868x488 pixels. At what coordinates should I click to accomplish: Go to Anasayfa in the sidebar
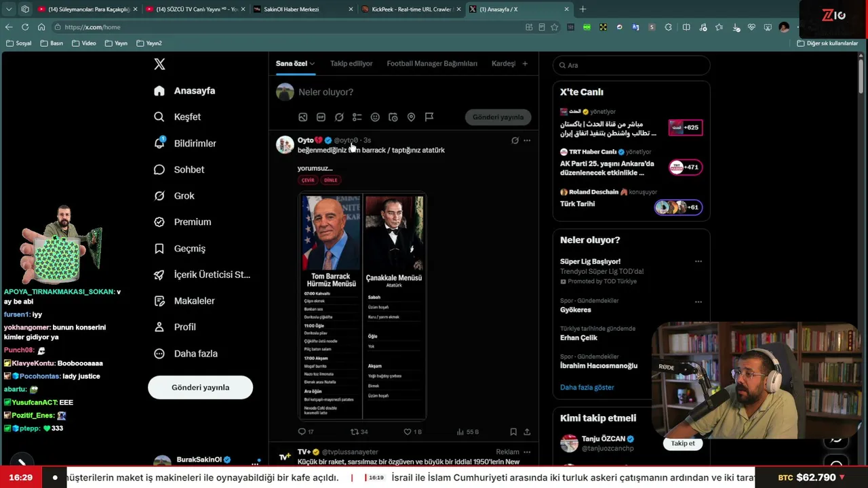tap(184, 91)
